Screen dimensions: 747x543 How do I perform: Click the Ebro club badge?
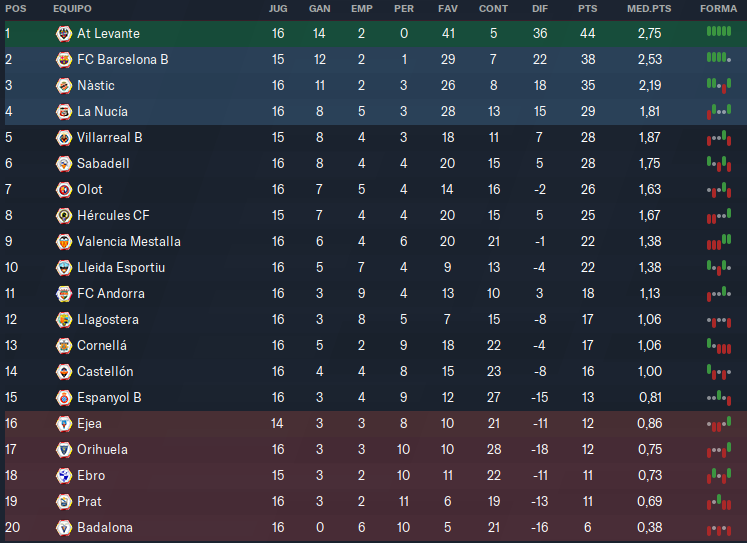tap(64, 475)
